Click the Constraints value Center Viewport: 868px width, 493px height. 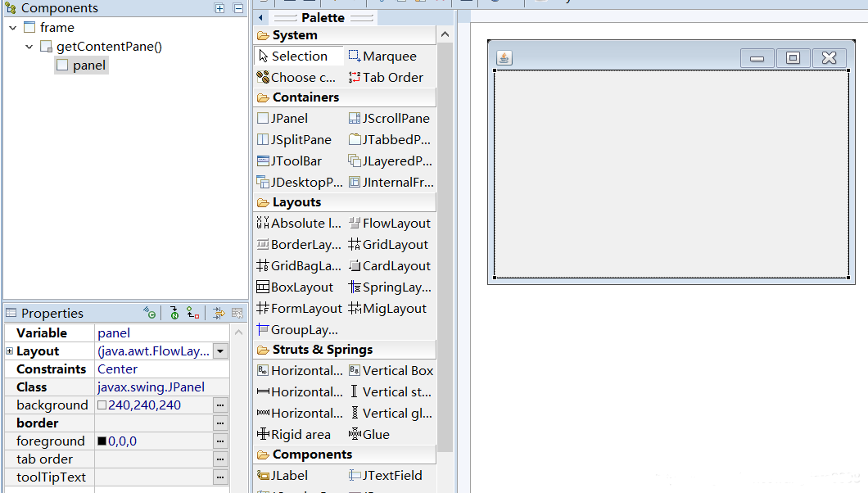tap(161, 369)
